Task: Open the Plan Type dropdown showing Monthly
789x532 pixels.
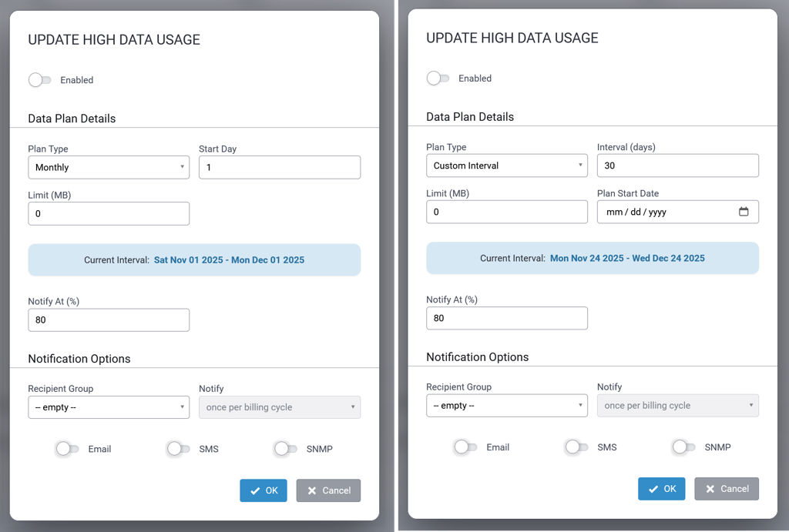Action: coord(109,167)
